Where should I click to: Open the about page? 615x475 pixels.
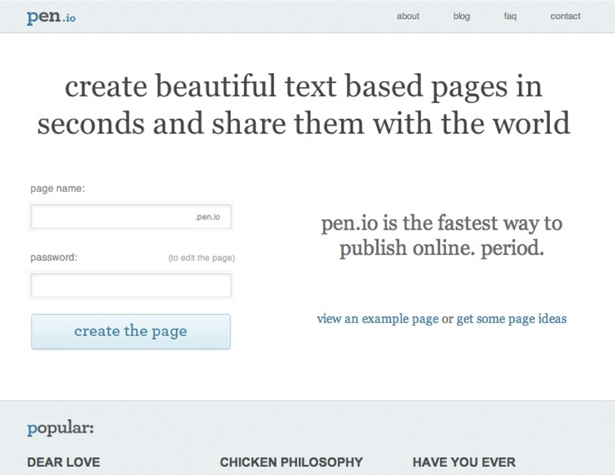[x=408, y=16]
